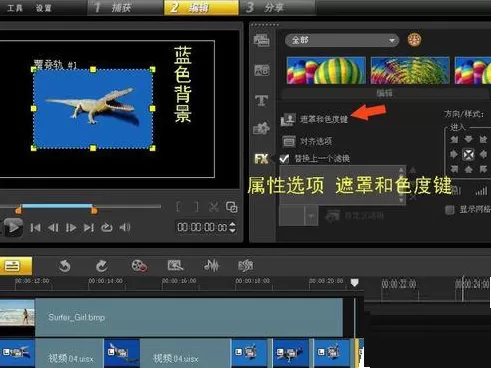Switch to timeline view button
Screen dimensions: 491x368
[14, 266]
